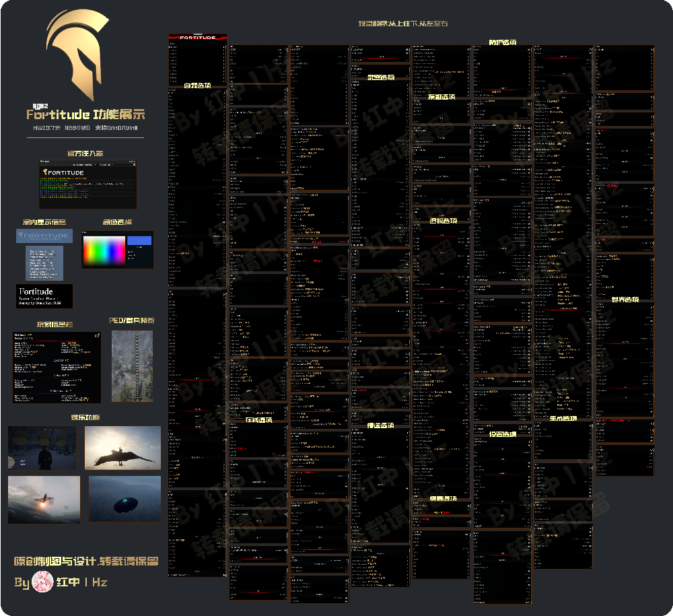Click the 生成选项 section label

click(563, 418)
